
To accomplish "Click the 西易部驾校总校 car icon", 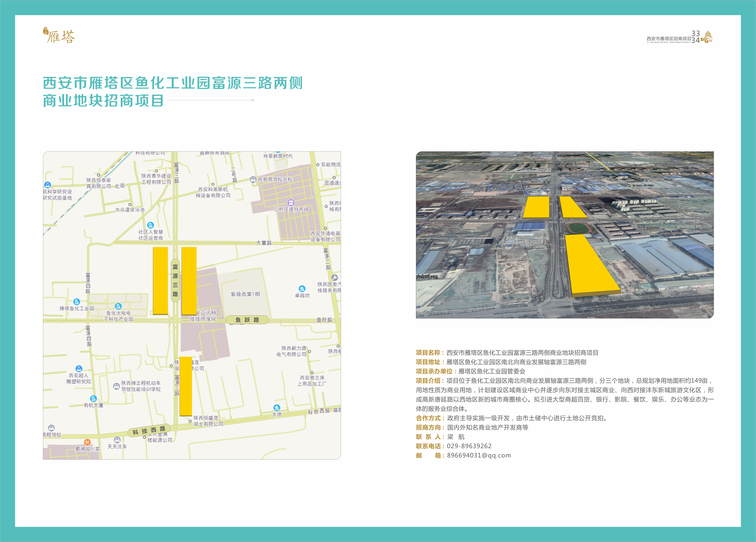I will [253, 180].
